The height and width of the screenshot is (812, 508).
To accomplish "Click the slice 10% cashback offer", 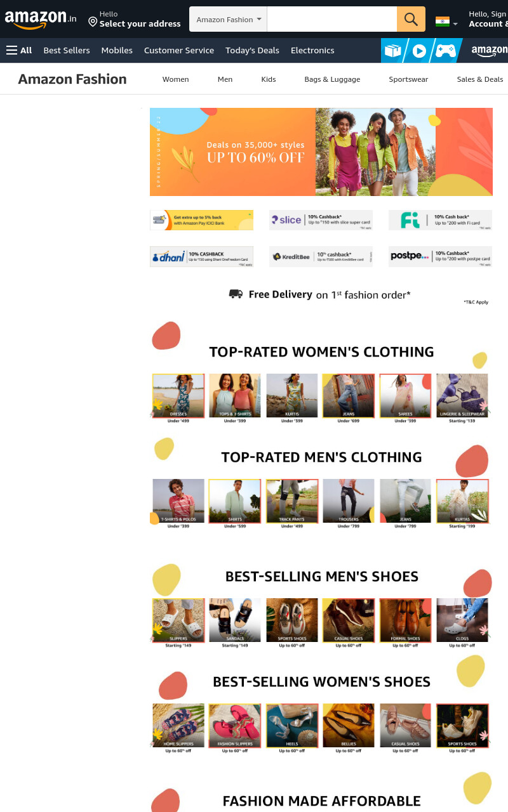I will (321, 220).
